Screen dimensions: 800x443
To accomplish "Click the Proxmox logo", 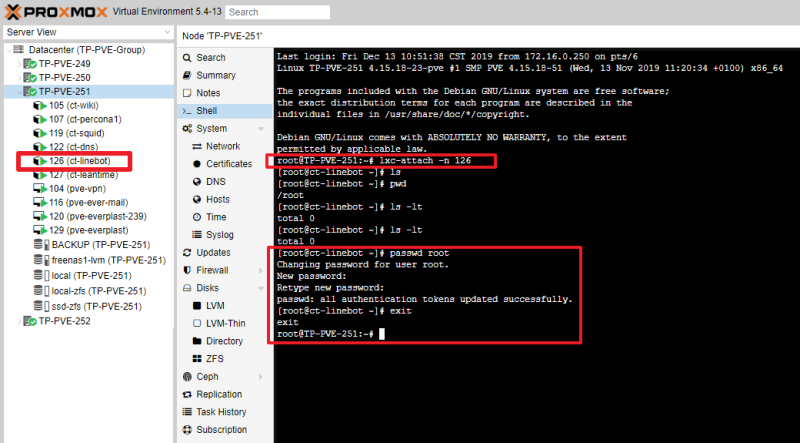I will click(56, 12).
